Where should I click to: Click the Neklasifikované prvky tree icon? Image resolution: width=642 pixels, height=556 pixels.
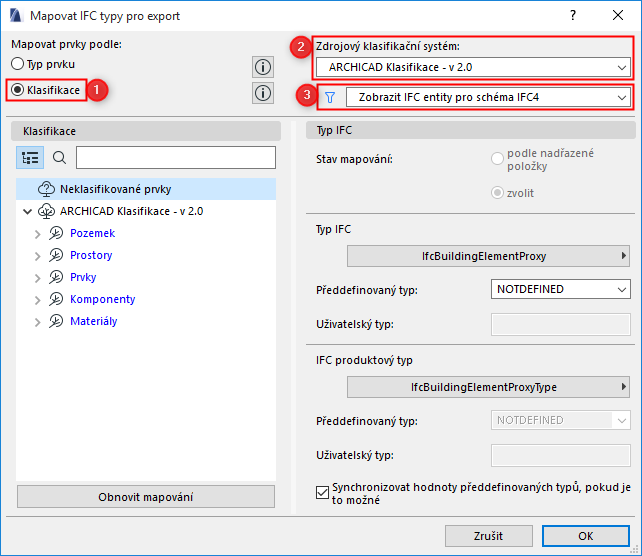(46, 189)
